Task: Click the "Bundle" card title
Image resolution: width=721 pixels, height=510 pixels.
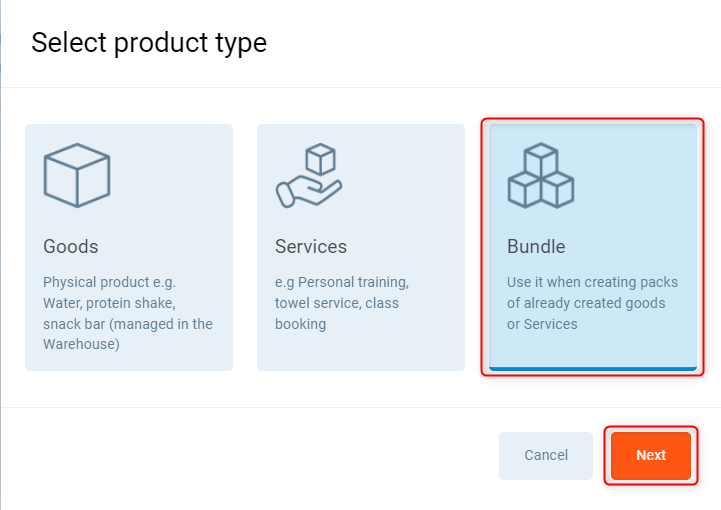Action: coord(536,246)
